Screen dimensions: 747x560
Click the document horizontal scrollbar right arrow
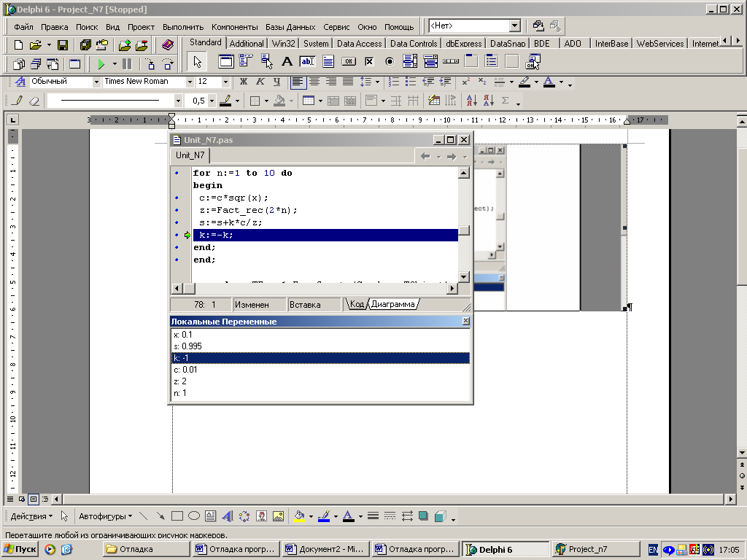[731, 499]
